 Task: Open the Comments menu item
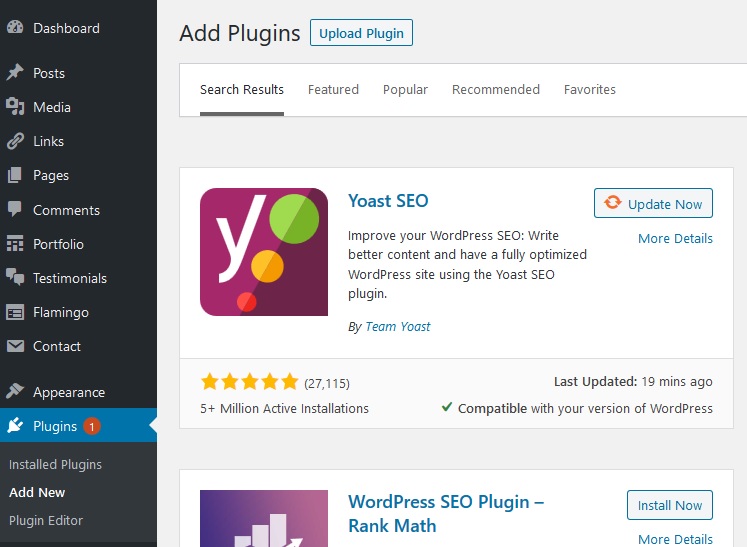pyautogui.click(x=66, y=210)
